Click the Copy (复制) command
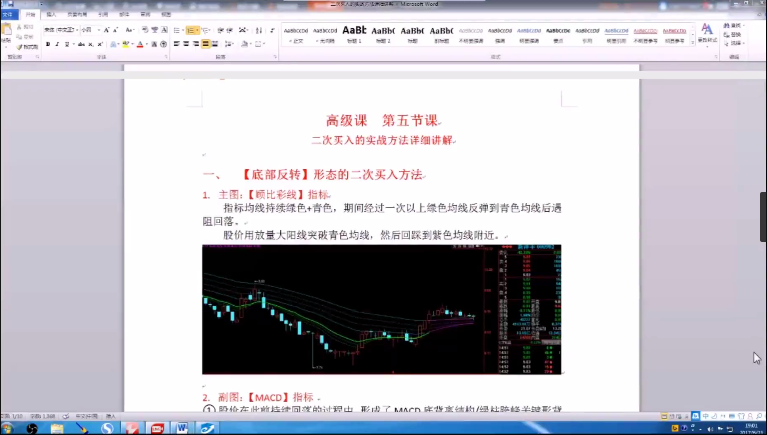 click(25, 37)
